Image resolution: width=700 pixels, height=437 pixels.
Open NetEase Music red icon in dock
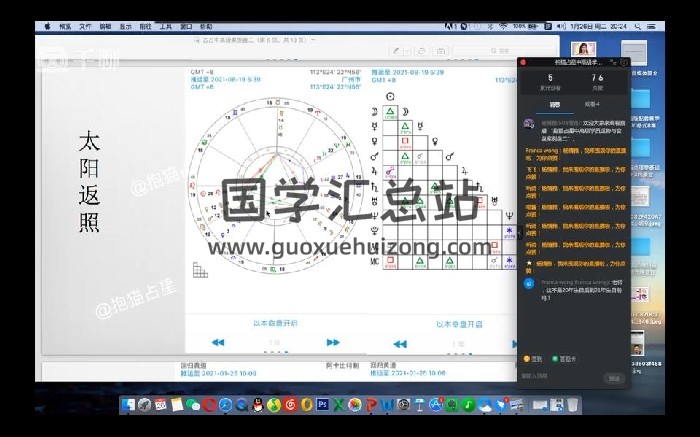(x=290, y=405)
